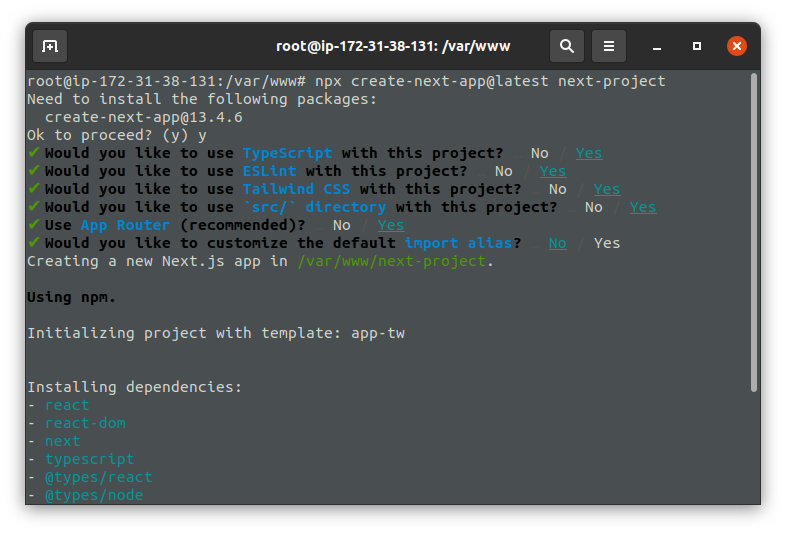The height and width of the screenshot is (533, 786).
Task: Click the blue `src/` directory text
Action: click(x=314, y=207)
